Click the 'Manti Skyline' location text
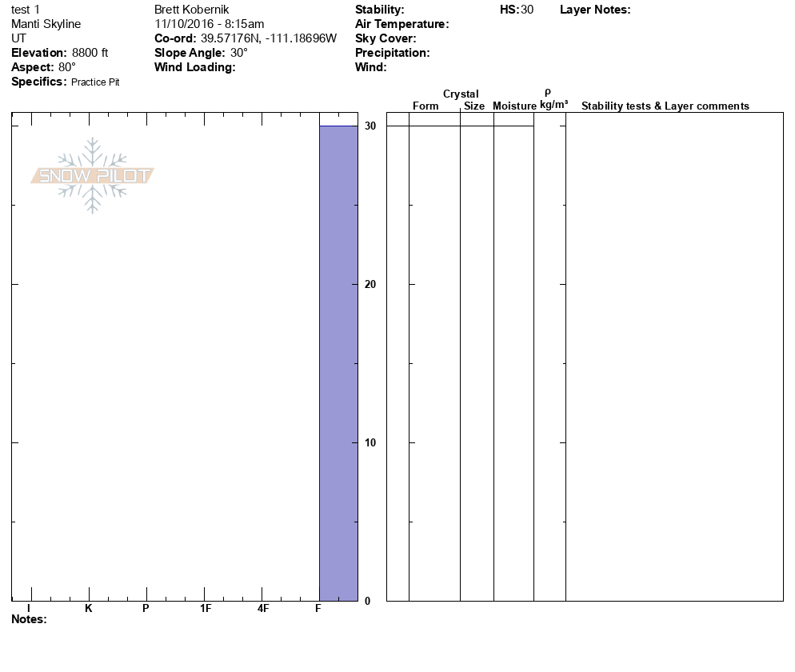Viewport: 795px width, 672px height. click(46, 24)
